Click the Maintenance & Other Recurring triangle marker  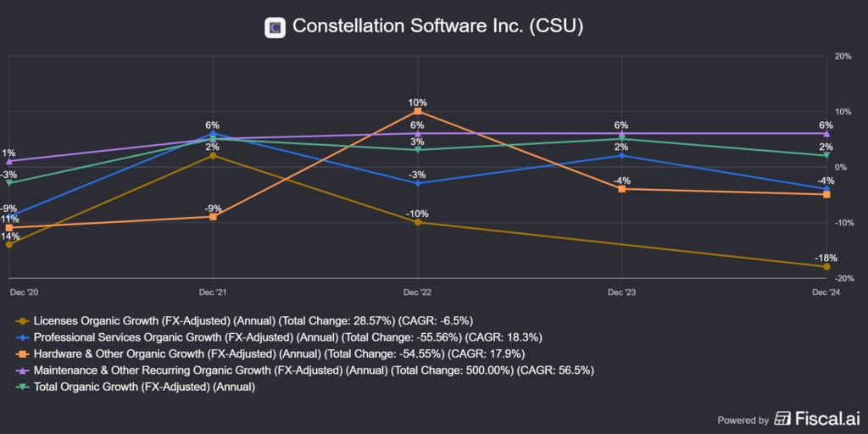21,370
